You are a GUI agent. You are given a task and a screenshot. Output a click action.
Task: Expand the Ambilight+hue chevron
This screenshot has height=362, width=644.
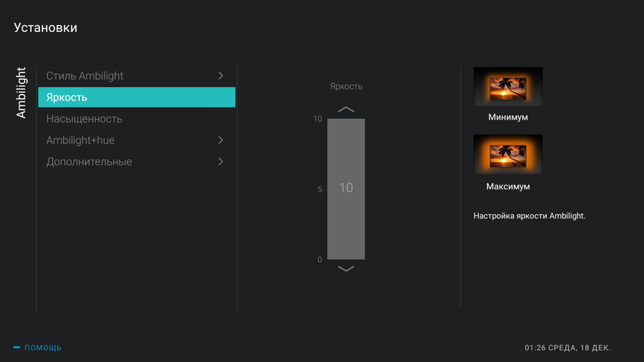(x=220, y=140)
